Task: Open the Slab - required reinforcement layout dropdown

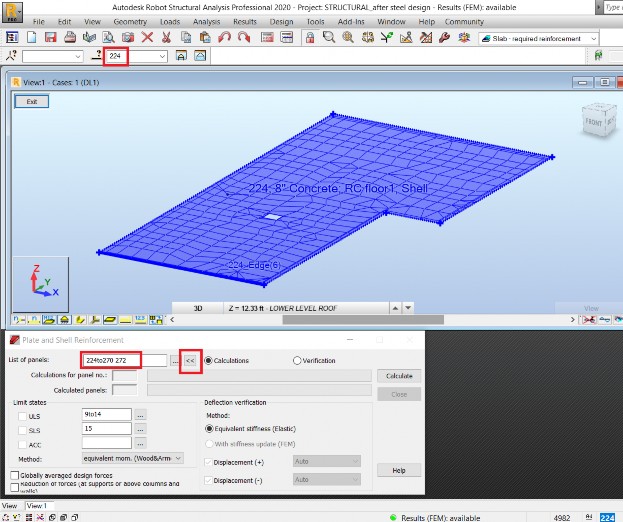Action: [x=593, y=39]
